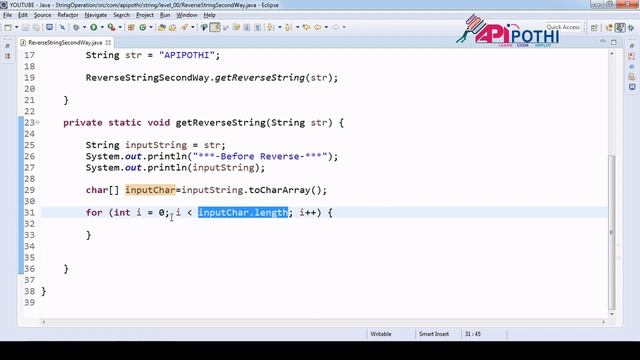The image size is (640, 360).
Task: Open the Window menu
Action: click(x=187, y=15)
